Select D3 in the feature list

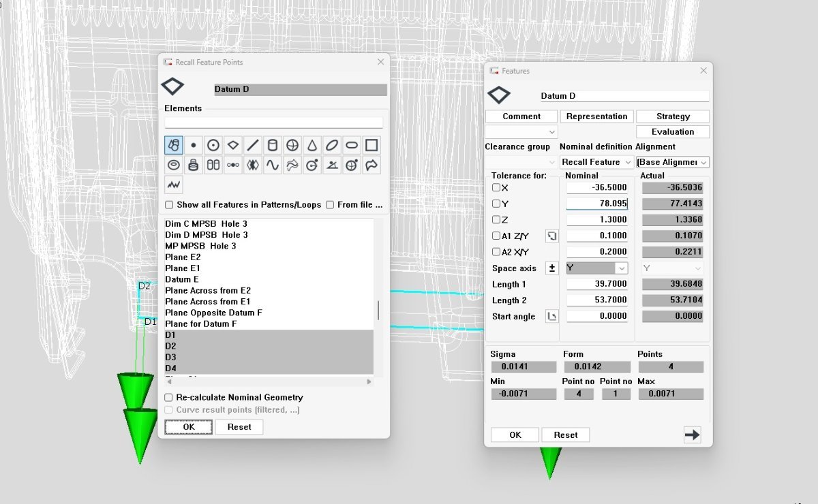[170, 357]
